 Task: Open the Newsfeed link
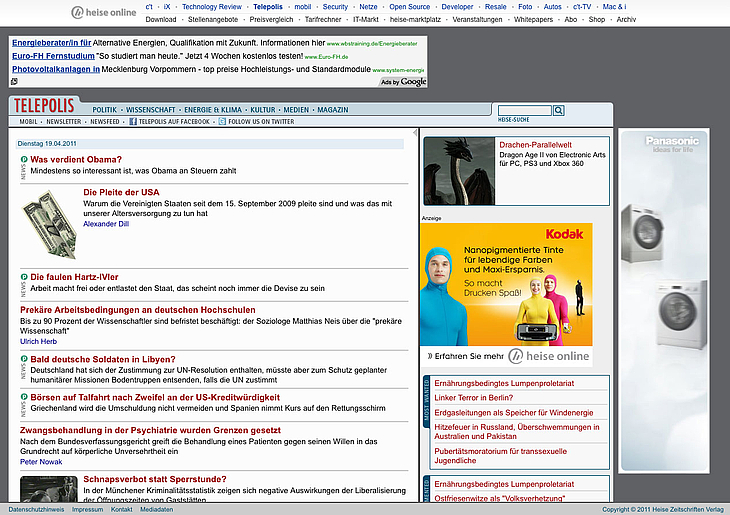pyautogui.click(x=105, y=122)
